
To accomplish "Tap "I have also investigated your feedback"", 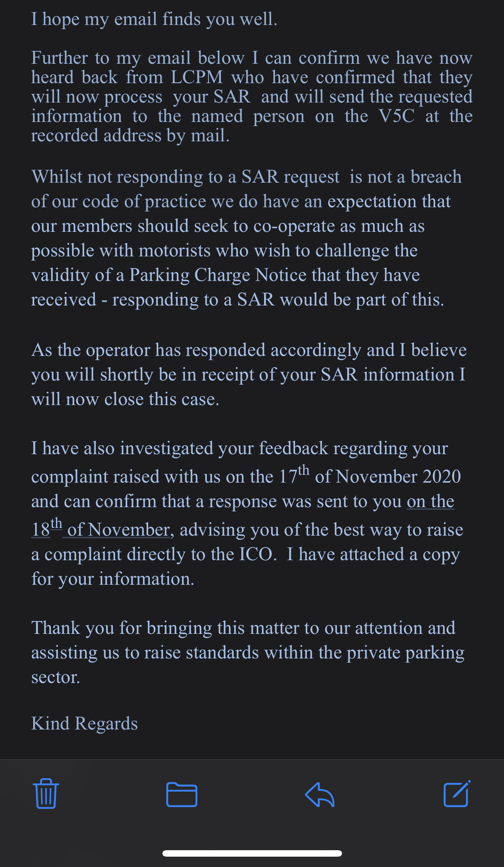I will point(239,448).
